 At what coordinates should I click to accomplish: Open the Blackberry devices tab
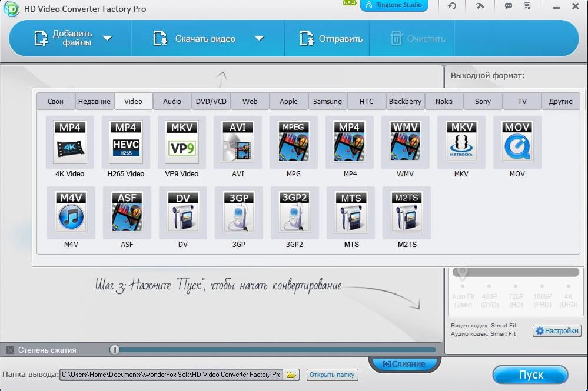click(x=405, y=102)
